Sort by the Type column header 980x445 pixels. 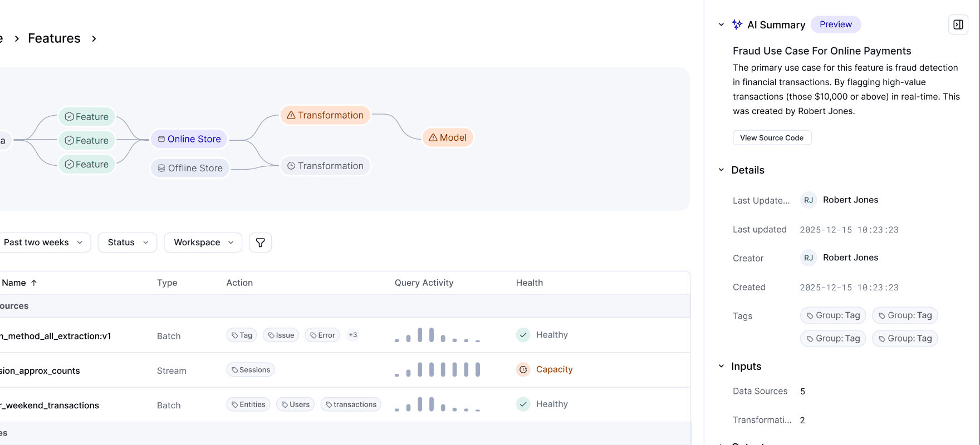pos(167,283)
